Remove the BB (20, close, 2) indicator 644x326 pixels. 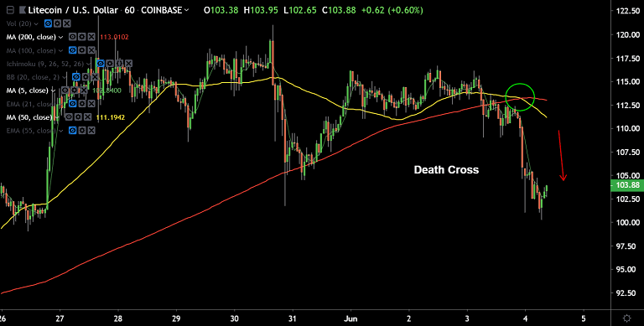point(95,77)
